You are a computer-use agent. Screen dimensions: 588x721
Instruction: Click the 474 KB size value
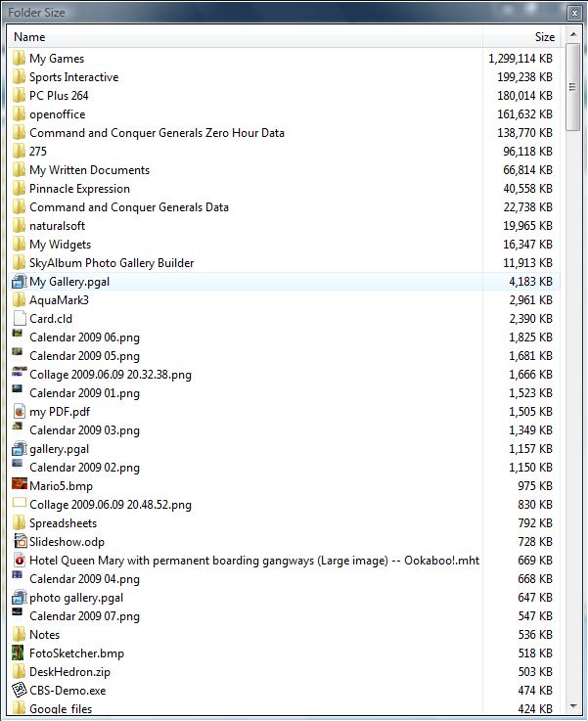point(535,690)
